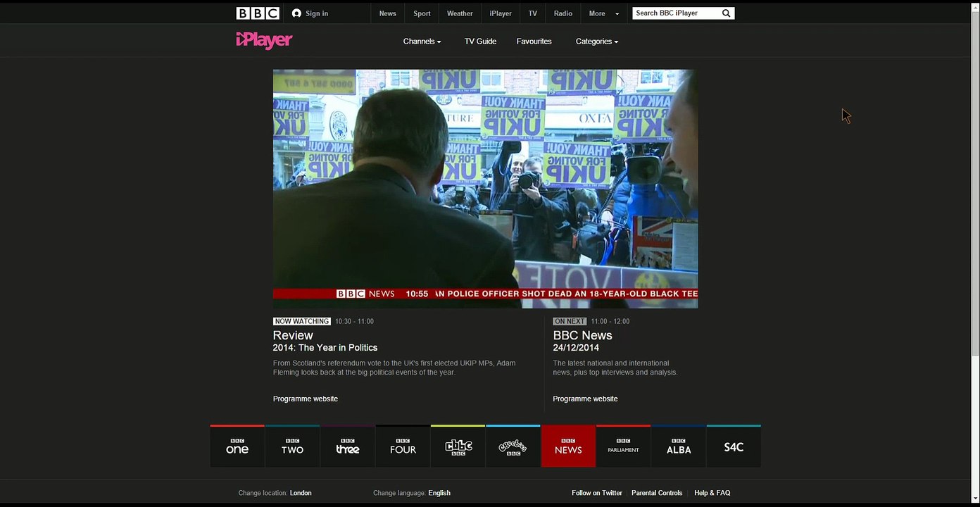Viewport: 980px width, 507px height.
Task: Click the Search BBC iPlayer input field
Action: [676, 13]
